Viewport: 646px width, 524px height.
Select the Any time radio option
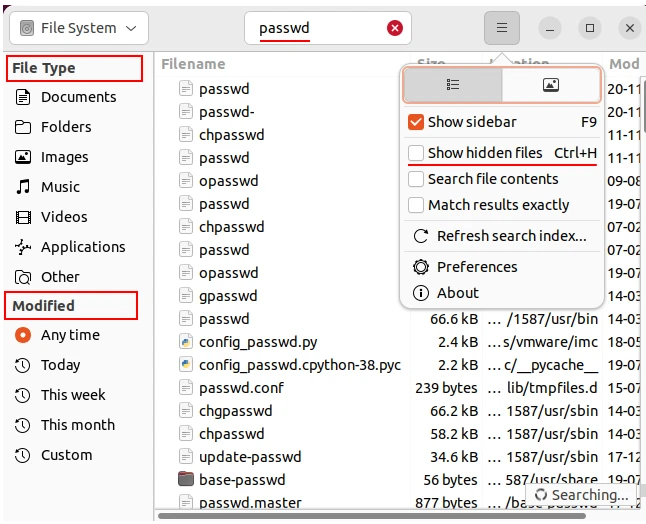23,335
